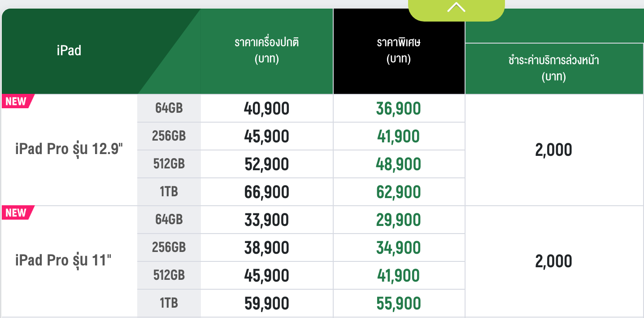The height and width of the screenshot is (318, 644).
Task: Click the NEW badge above iPad Pro 12.9"
Action: [16, 101]
